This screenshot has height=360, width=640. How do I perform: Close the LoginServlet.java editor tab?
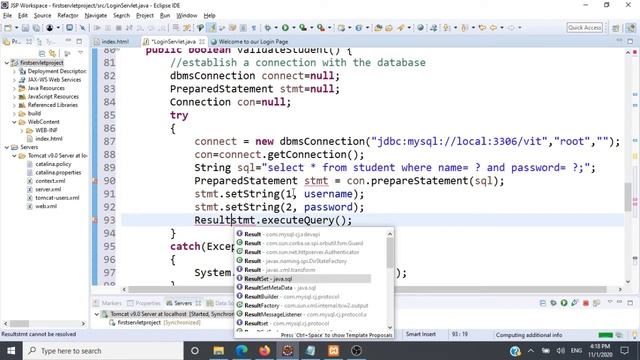(202, 42)
